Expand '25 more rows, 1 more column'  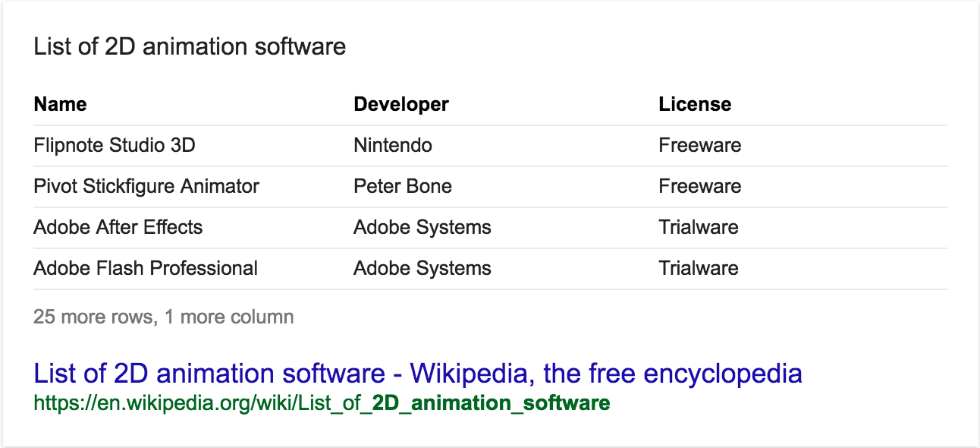click(164, 317)
